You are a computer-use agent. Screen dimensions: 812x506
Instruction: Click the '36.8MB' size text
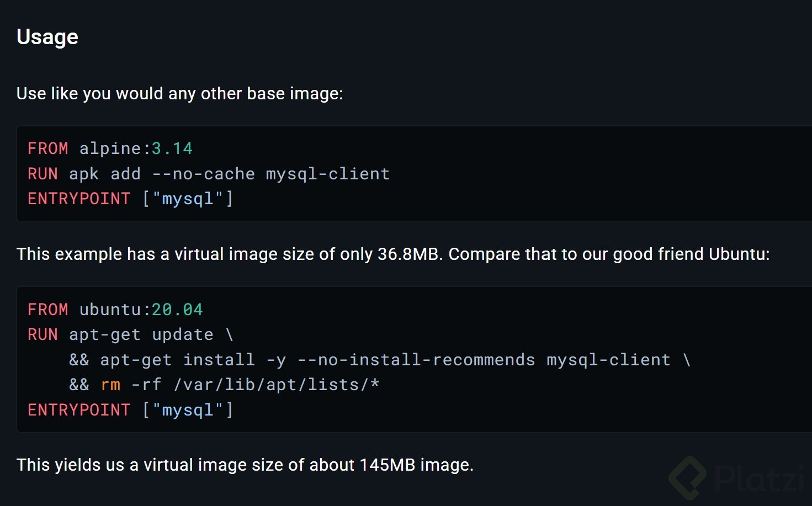point(408,254)
